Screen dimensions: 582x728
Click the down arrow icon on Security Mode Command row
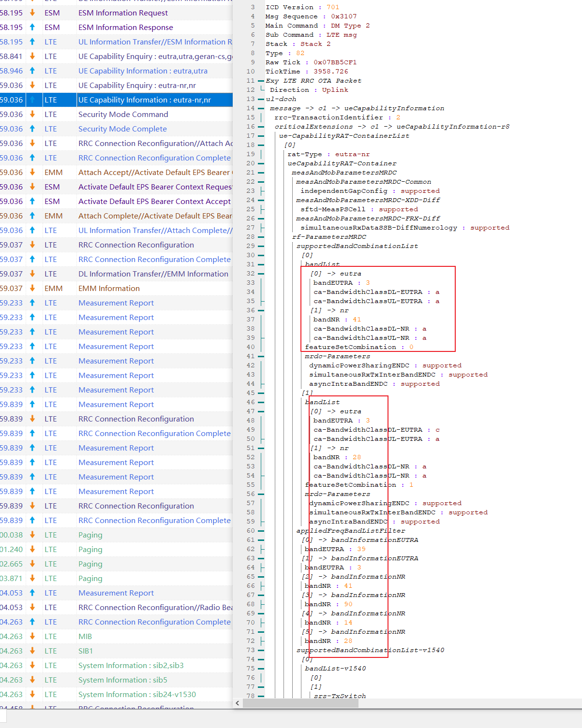pos(32,114)
